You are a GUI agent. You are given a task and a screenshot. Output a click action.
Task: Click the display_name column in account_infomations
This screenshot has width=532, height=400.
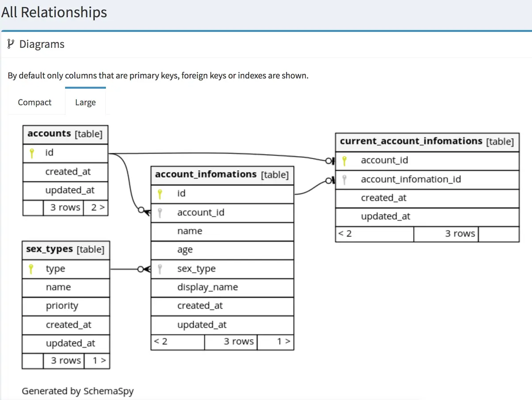pos(222,287)
